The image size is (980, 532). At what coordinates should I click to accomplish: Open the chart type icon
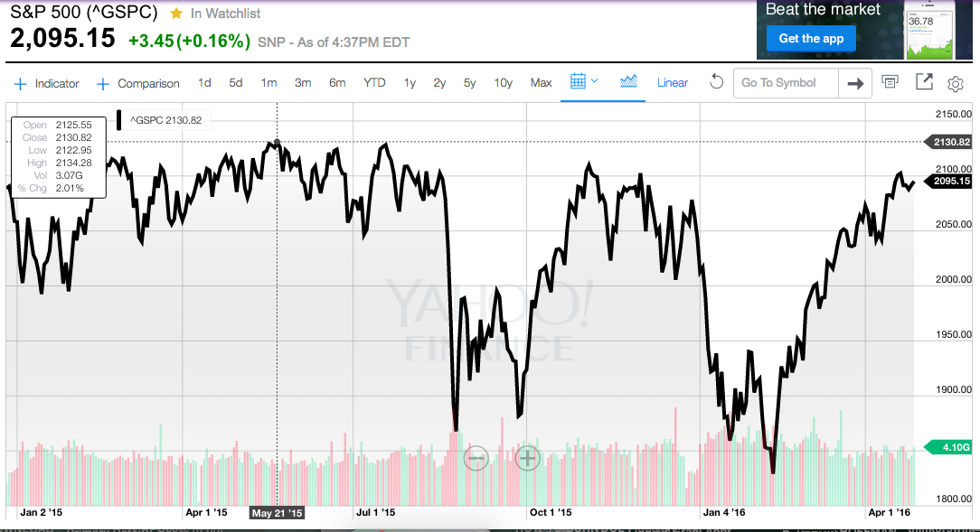coord(628,82)
